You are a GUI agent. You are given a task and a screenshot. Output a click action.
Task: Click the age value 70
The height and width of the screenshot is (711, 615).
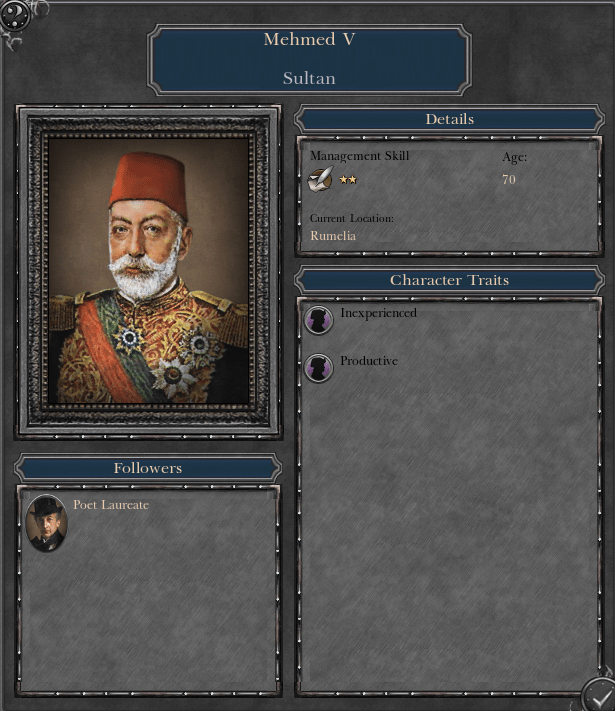[x=509, y=180]
